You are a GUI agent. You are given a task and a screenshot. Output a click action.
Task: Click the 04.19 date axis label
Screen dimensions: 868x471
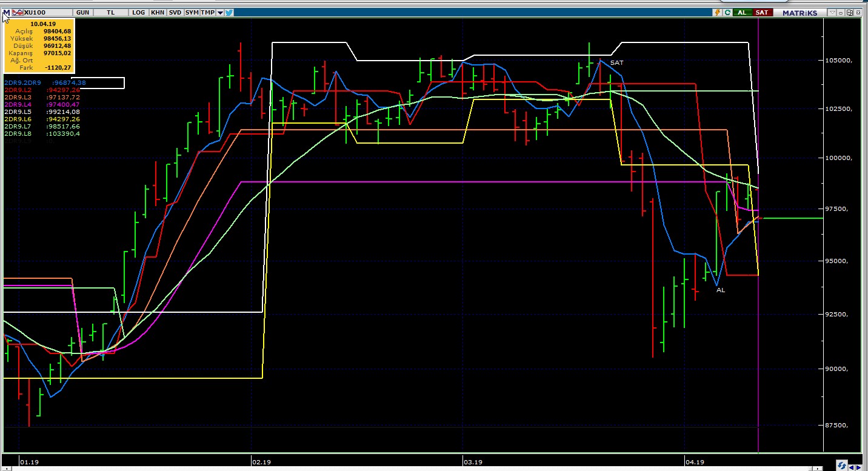click(x=695, y=461)
